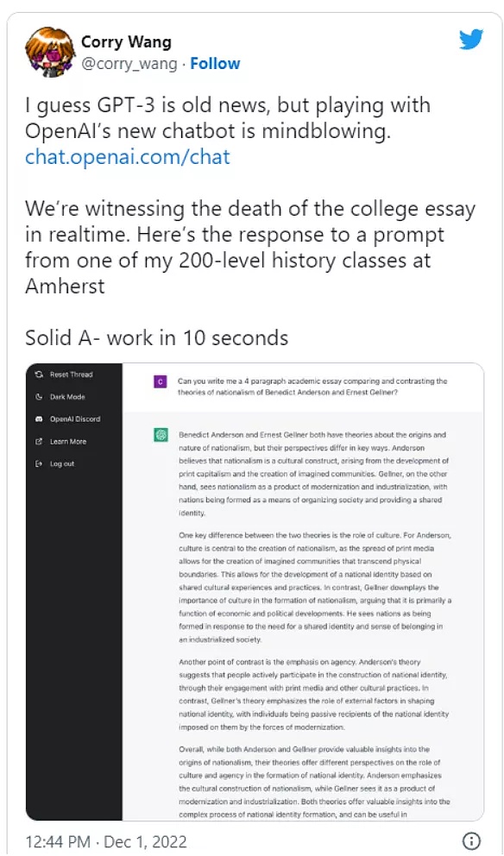
Task: Click the tweet info circle icon
Action: [x=471, y=840]
